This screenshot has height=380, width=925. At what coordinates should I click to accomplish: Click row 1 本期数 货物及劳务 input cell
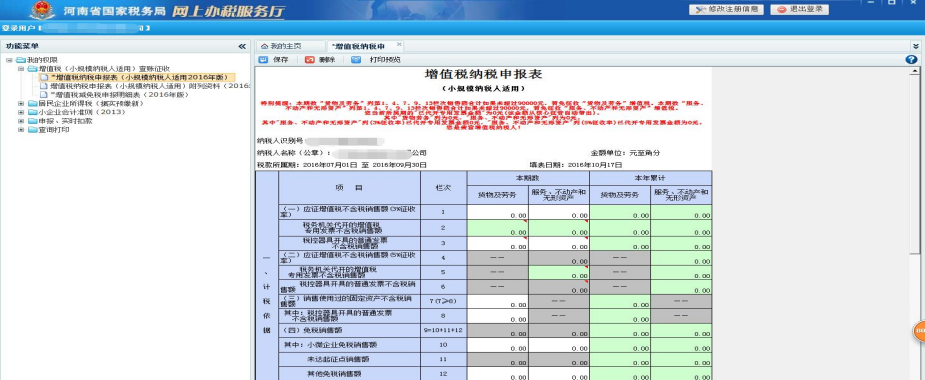[x=498, y=212]
